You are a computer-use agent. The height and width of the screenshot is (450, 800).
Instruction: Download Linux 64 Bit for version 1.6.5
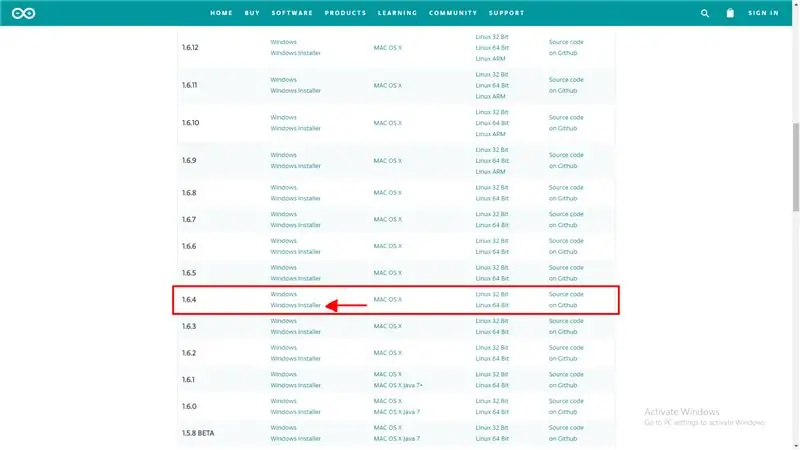tap(492, 279)
